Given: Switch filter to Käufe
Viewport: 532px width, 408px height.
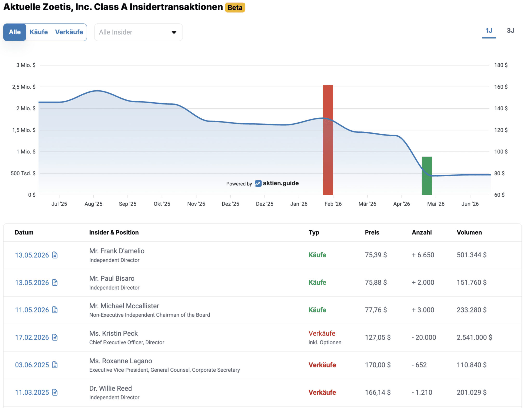Looking at the screenshot, I should click(x=39, y=32).
